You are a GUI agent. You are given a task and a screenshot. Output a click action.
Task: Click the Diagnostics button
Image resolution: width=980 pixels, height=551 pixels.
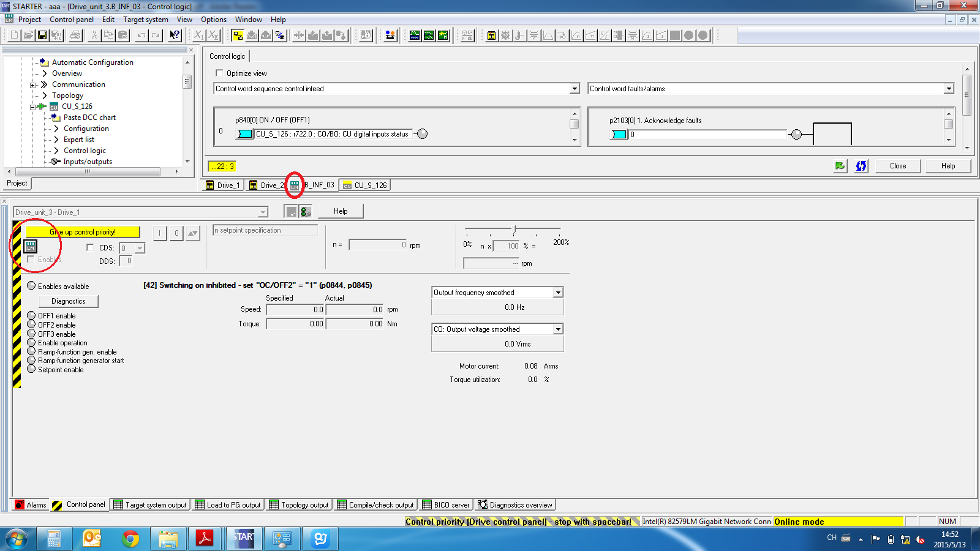click(x=69, y=301)
